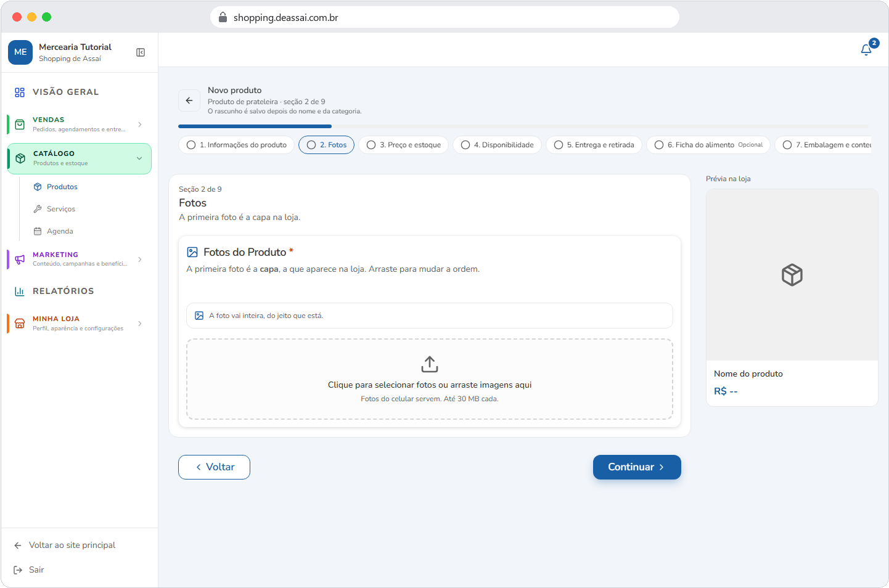Screen dimensions: 889x588
Task: Collapse the Catálogo section chevron
Action: point(139,158)
